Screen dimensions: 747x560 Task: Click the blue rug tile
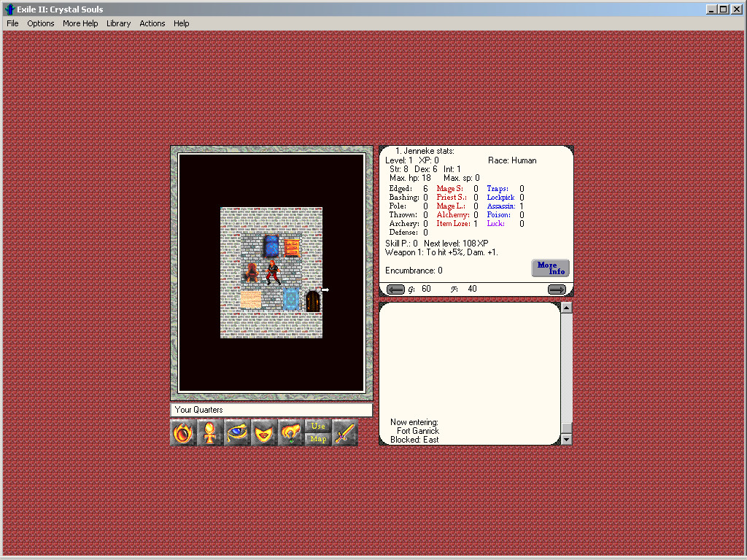pyautogui.click(x=291, y=300)
